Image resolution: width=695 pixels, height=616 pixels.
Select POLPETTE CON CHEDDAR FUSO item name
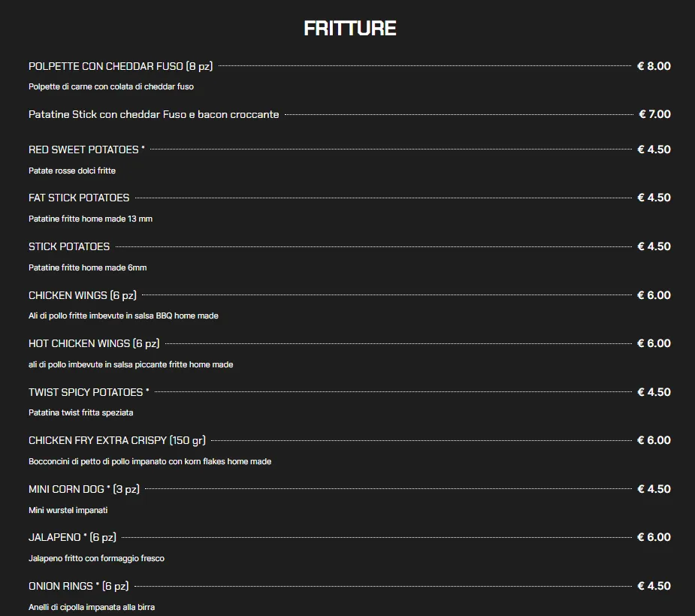(120, 66)
